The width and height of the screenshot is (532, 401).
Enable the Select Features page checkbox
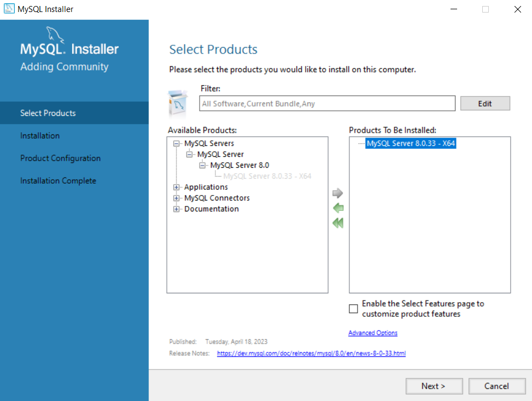point(353,309)
